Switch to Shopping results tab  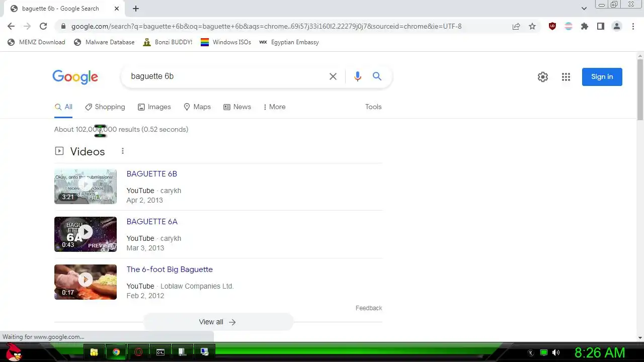[x=105, y=107]
